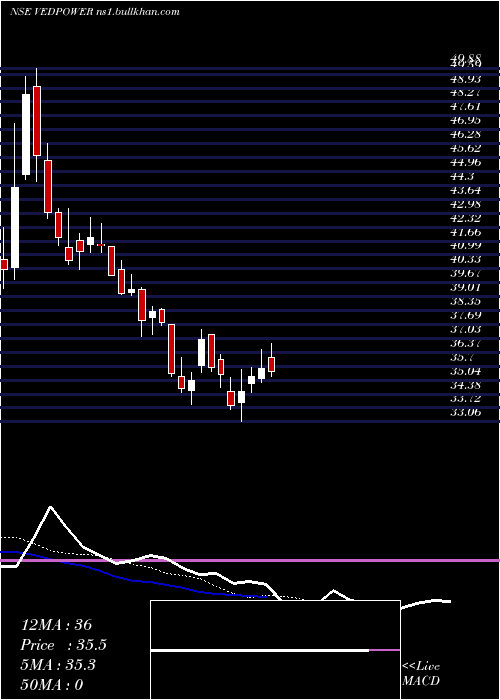Click the Price : 35.5 readout

64,645
